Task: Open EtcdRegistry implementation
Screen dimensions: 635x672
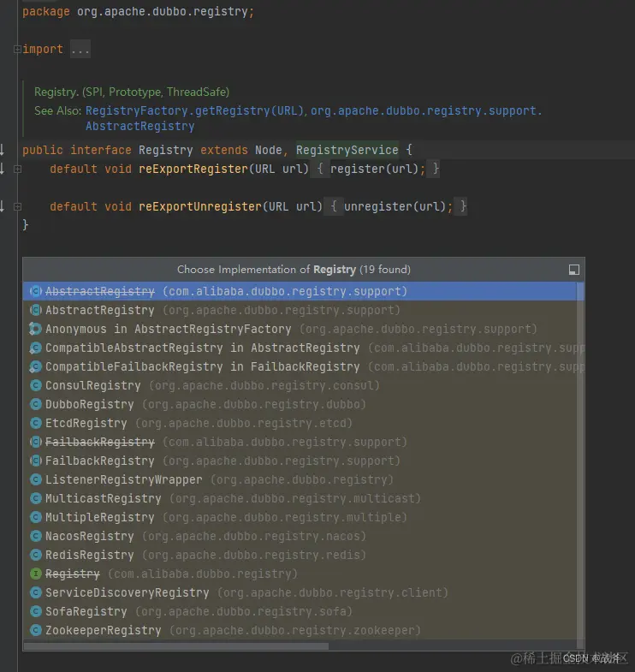Action: (x=300, y=423)
